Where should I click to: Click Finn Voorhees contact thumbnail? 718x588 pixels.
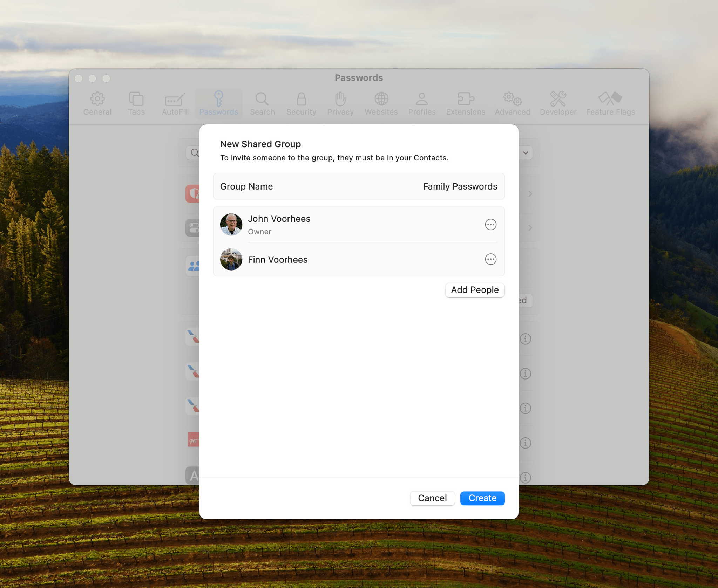point(231,259)
